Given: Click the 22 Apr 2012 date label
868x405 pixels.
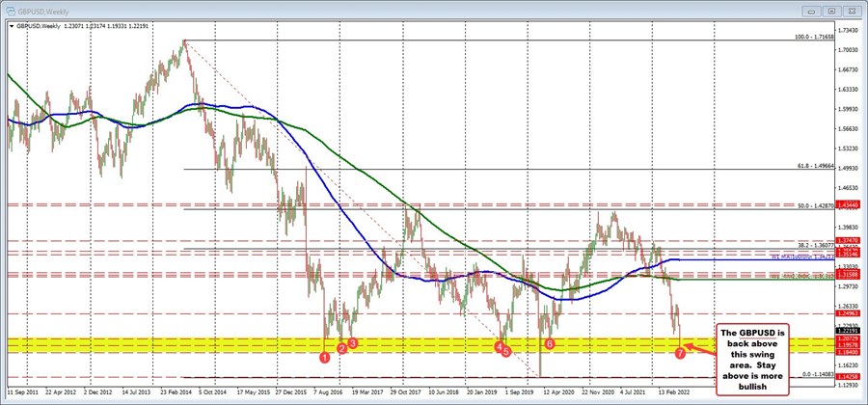Looking at the screenshot, I should 62,391.
